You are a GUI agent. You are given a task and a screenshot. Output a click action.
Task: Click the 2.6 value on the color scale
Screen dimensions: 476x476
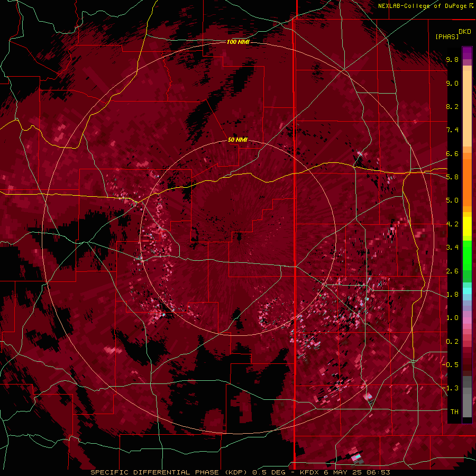tap(452, 271)
